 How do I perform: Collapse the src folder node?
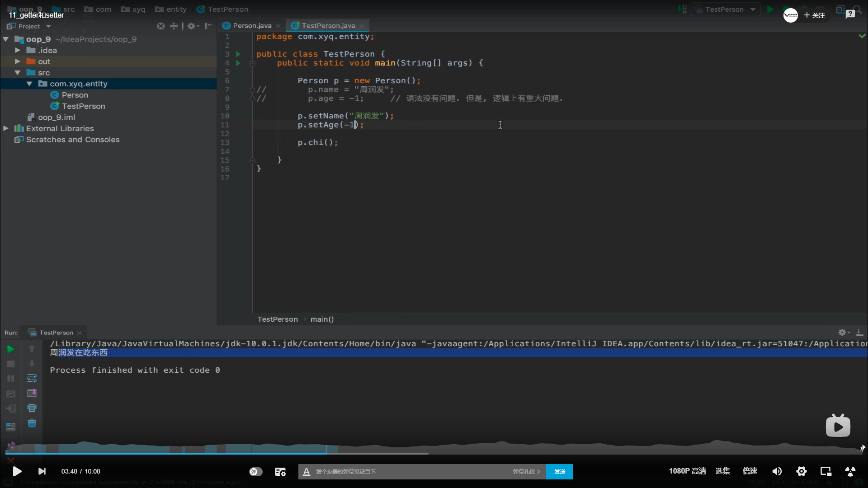(x=17, y=73)
